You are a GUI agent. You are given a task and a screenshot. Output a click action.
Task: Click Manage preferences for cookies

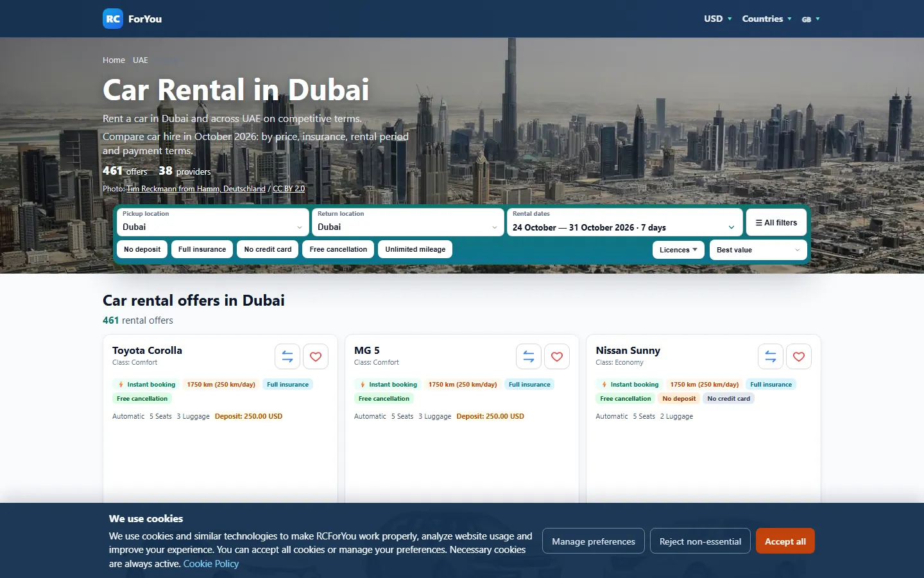[x=594, y=541]
